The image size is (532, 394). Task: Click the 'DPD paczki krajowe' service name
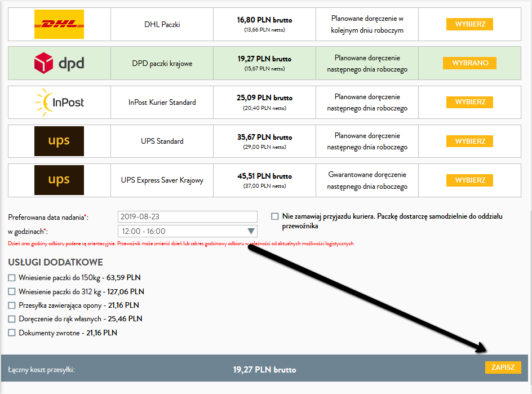point(162,64)
